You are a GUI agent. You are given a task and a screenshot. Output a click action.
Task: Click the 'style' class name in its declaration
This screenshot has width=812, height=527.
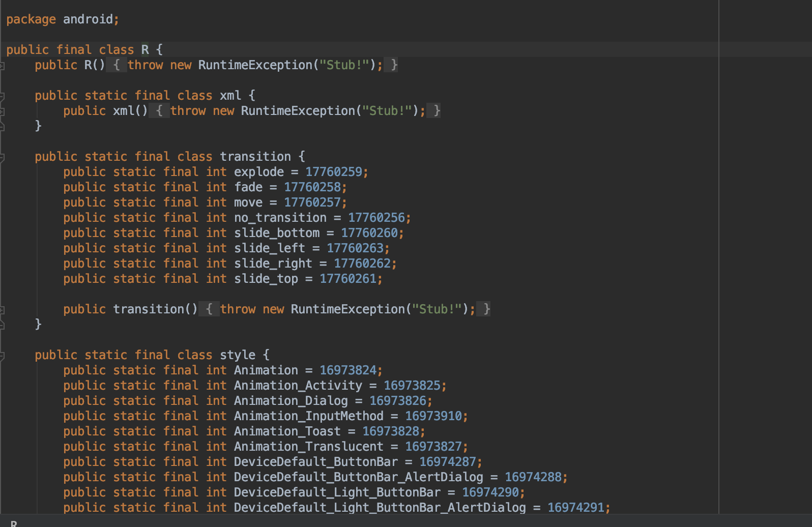point(238,355)
